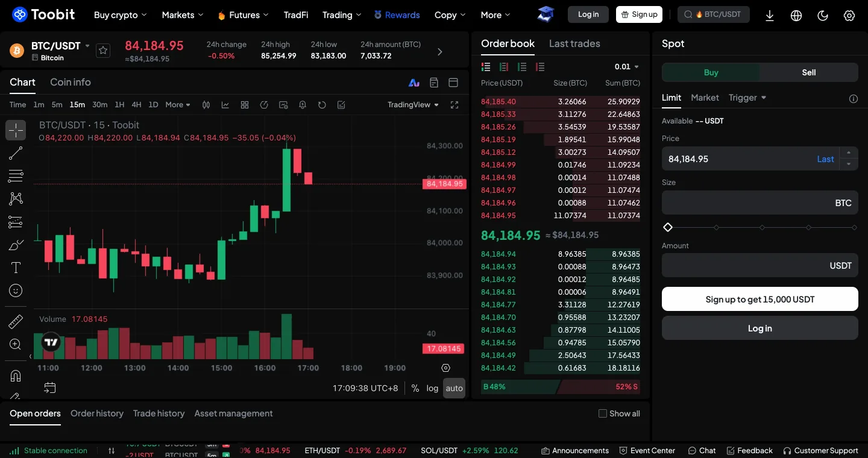The width and height of the screenshot is (868, 458).
Task: Open candlestick chart type selector
Action: coord(206,105)
